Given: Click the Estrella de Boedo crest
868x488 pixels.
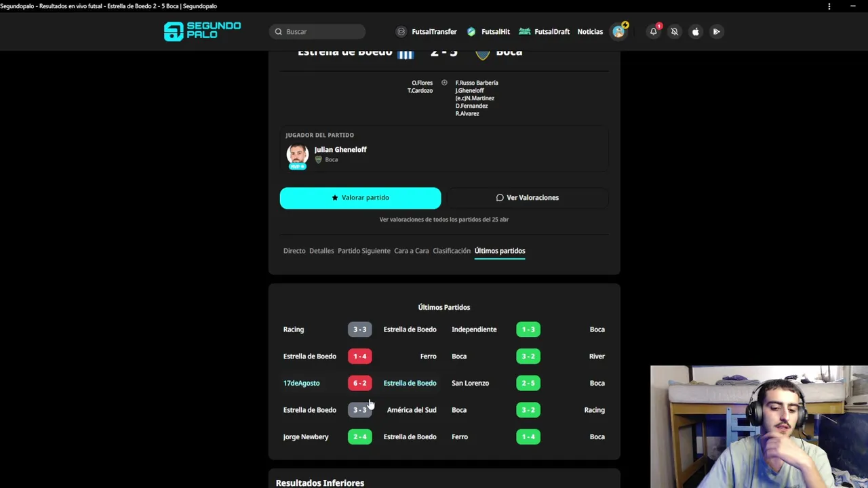Looking at the screenshot, I should click(406, 54).
